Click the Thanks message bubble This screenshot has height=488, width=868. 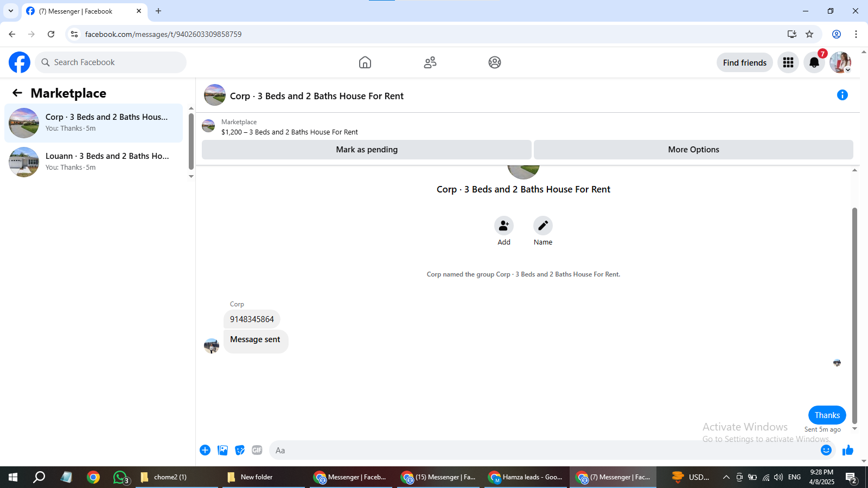827,415
